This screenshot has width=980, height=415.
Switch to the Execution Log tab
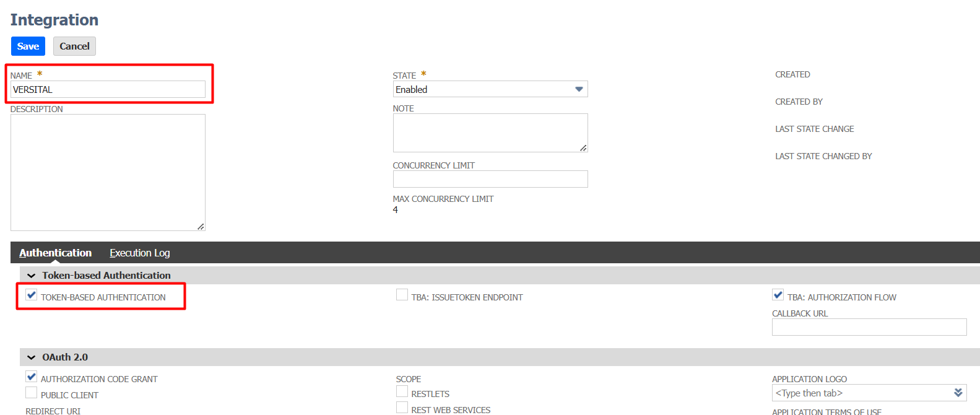click(x=139, y=253)
